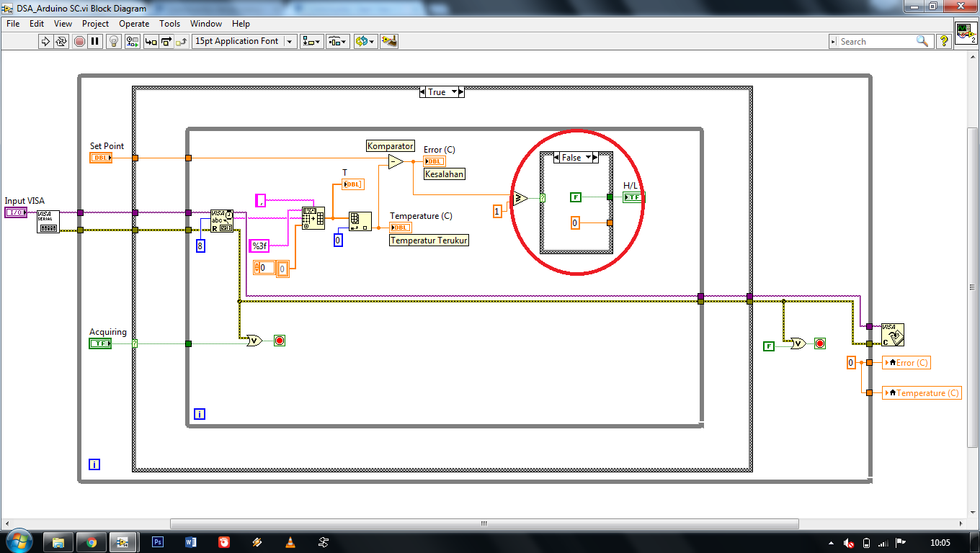
Task: Click the Step Into button
Action: point(151,41)
